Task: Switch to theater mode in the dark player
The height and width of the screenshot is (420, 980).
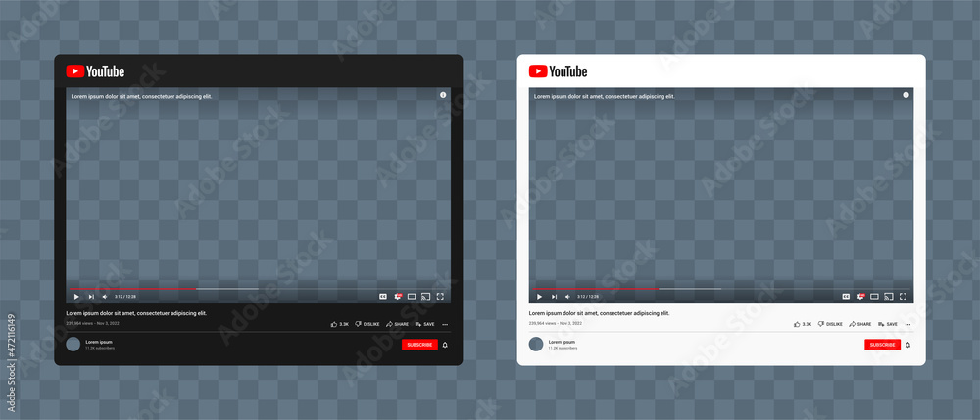Action: pyautogui.click(x=412, y=297)
